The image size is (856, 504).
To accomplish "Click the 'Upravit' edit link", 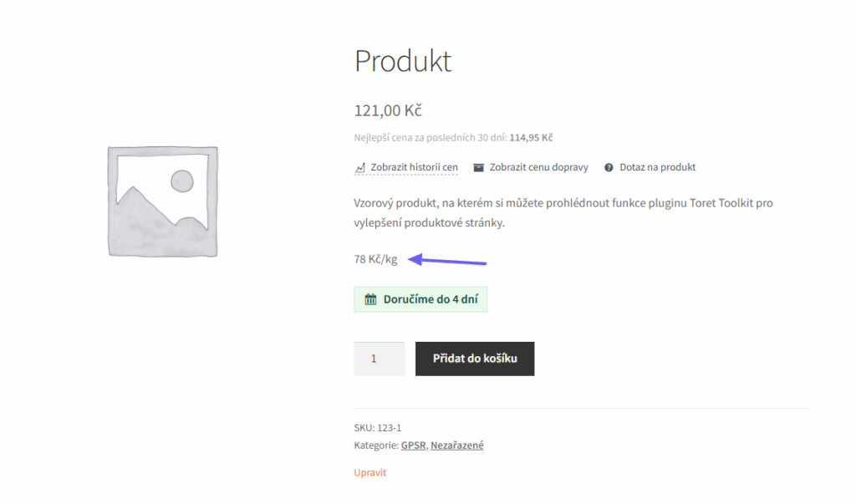I will tap(369, 472).
